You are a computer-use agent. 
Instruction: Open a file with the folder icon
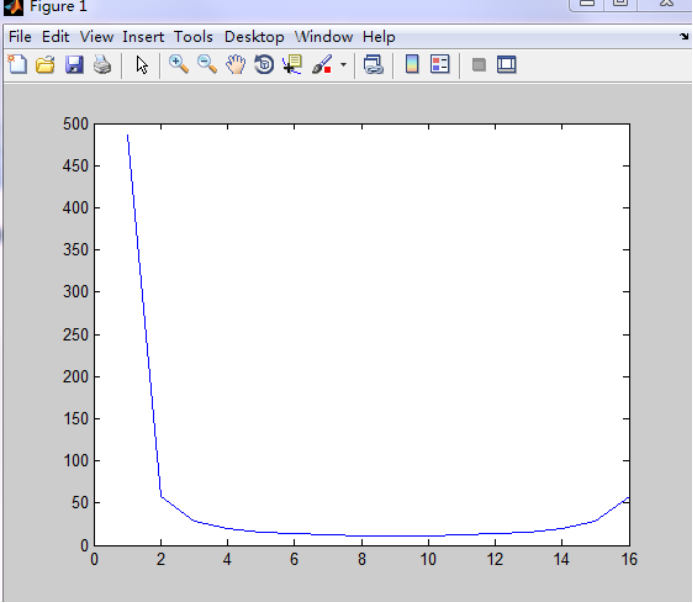pos(45,65)
